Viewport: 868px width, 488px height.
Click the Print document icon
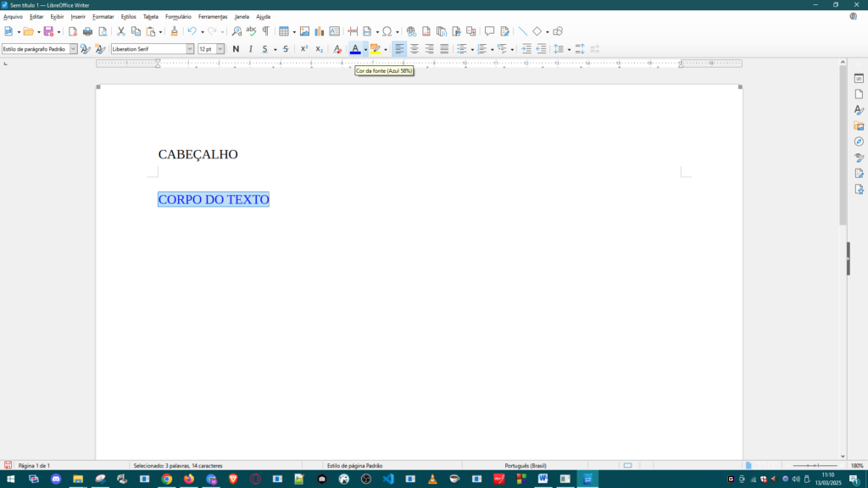click(x=87, y=31)
